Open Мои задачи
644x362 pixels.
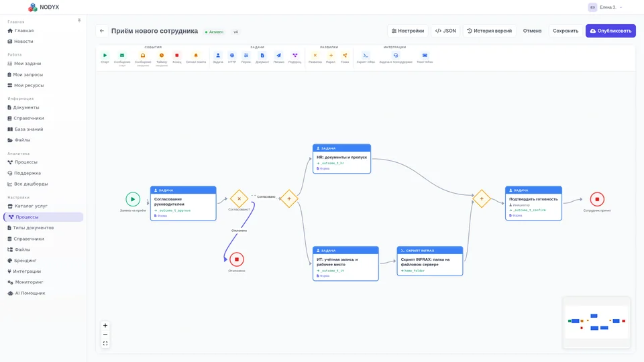[x=43, y=64]
